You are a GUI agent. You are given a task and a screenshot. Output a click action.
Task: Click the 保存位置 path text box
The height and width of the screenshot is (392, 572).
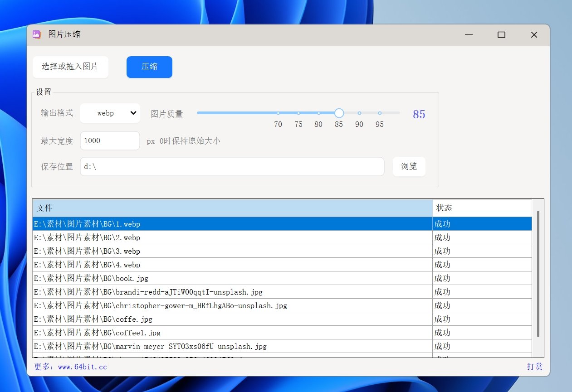pos(232,167)
